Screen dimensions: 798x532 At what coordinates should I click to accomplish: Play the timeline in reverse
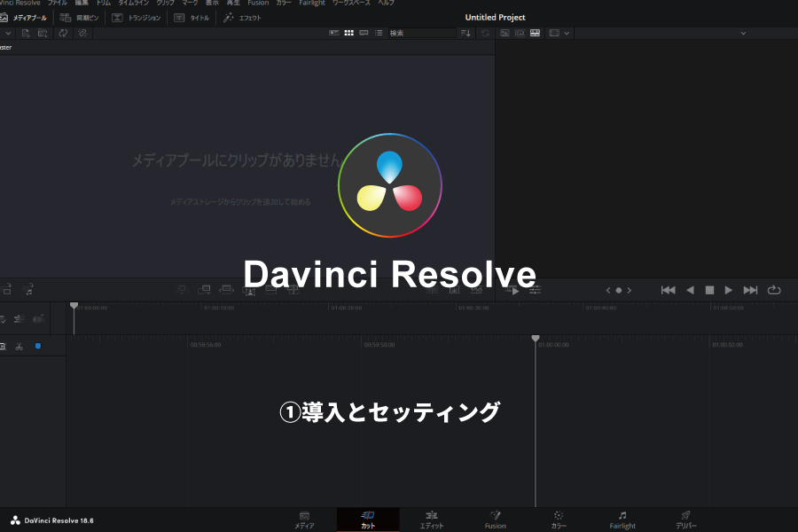[x=690, y=290]
